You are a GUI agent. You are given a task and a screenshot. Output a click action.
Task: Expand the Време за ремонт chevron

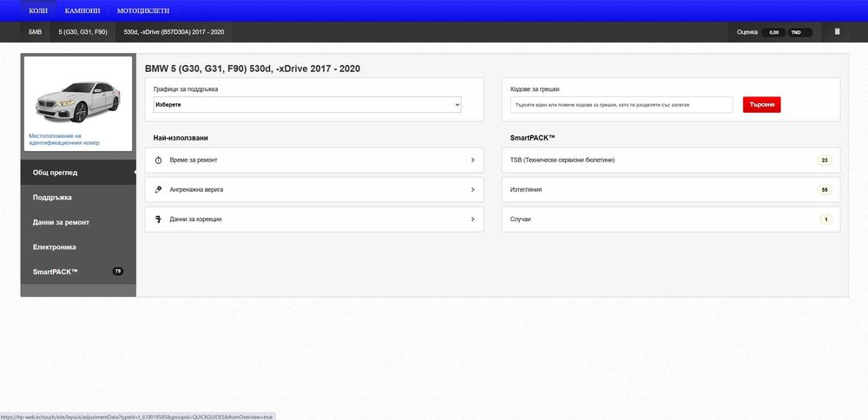tap(473, 160)
